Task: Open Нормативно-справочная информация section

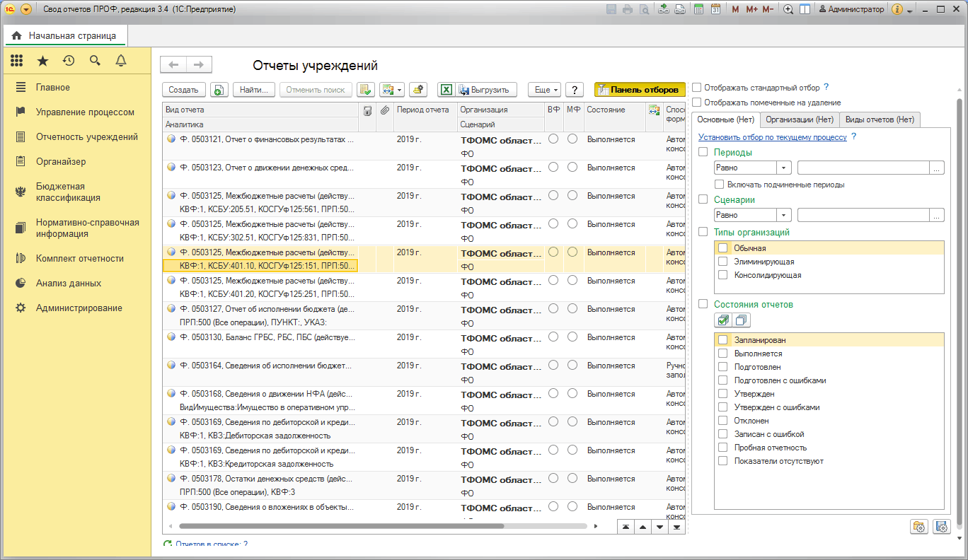Action: [x=88, y=228]
